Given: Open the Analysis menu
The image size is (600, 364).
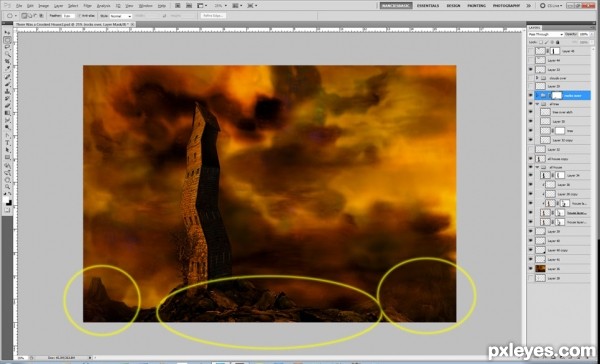Looking at the screenshot, I should pos(103,6).
